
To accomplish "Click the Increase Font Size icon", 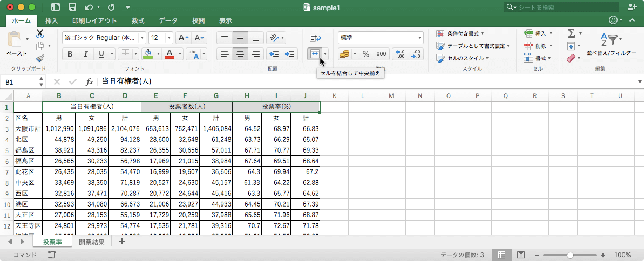I will pos(183,38).
